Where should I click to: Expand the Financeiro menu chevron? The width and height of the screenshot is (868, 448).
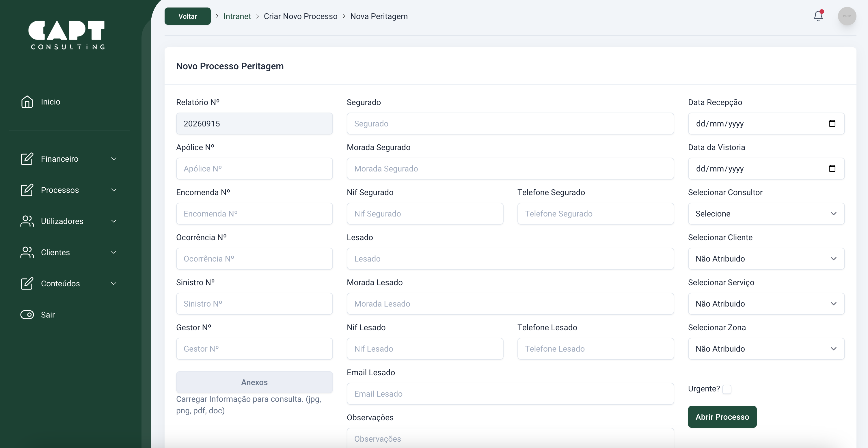[114, 159]
